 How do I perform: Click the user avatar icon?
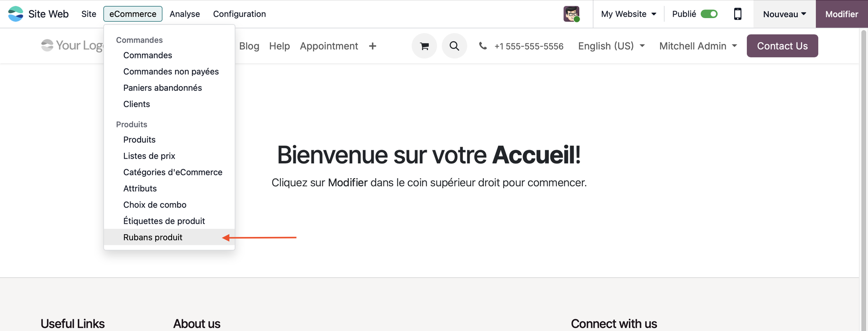point(571,14)
